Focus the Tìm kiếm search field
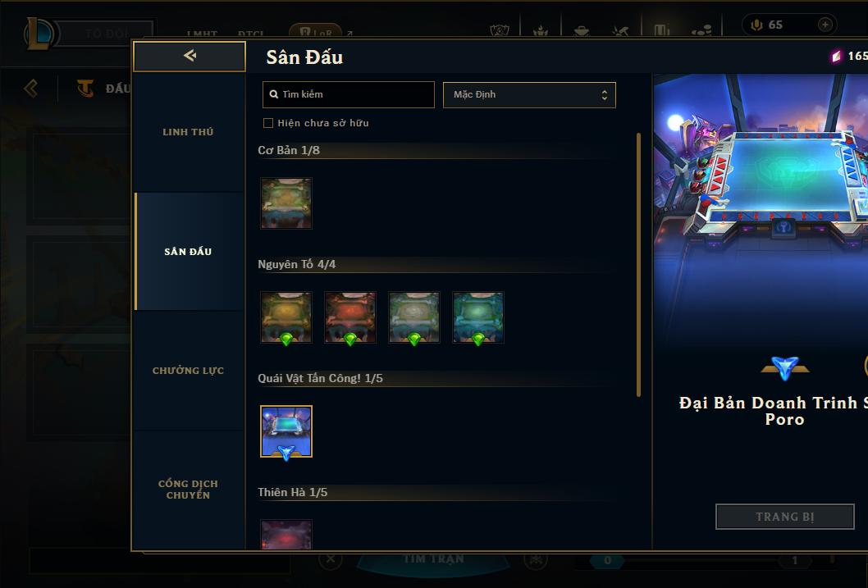This screenshot has height=588, width=868. click(348, 94)
